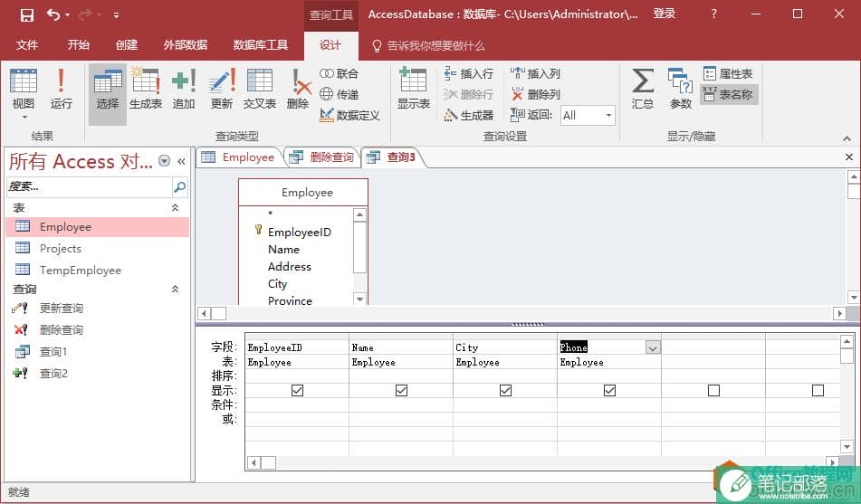The height and width of the screenshot is (504, 861).
Task: Select 更新查询 in navigation pane
Action: [x=97, y=309]
